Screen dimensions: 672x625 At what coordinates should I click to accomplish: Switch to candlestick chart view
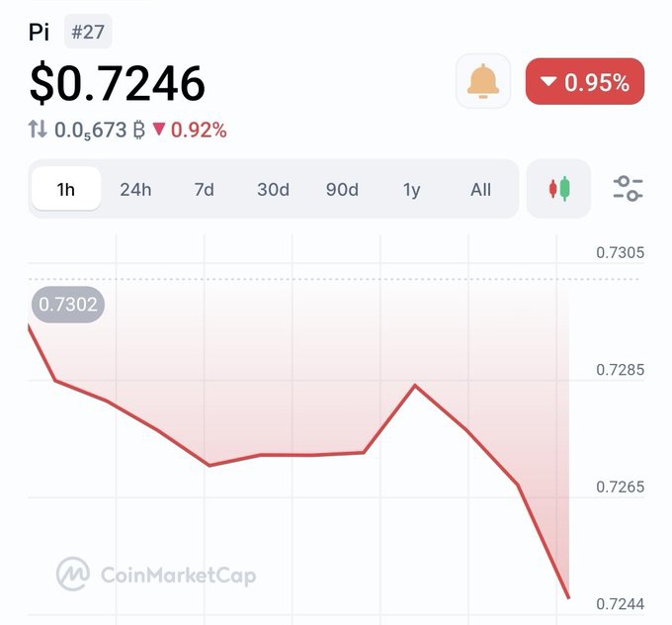click(559, 189)
